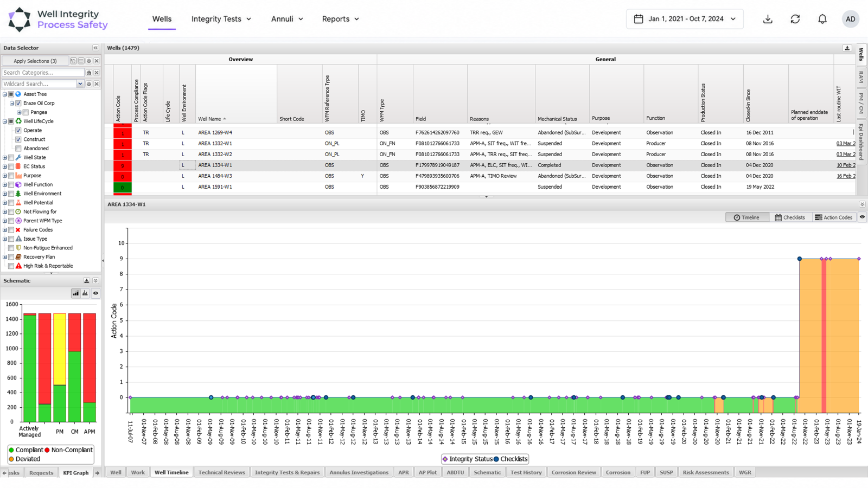This screenshot has width=868, height=488.
Task: Uncheck the Operate lifecycle checkbox
Action: (18, 130)
